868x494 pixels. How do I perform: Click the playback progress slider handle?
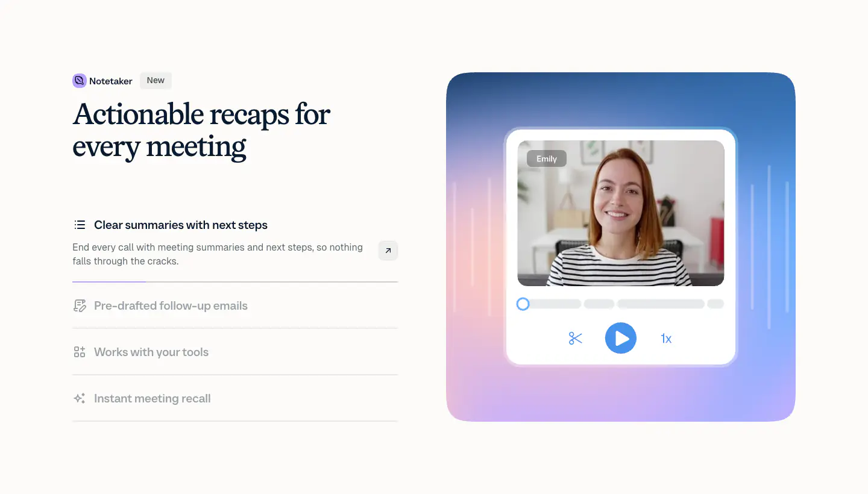tap(523, 304)
